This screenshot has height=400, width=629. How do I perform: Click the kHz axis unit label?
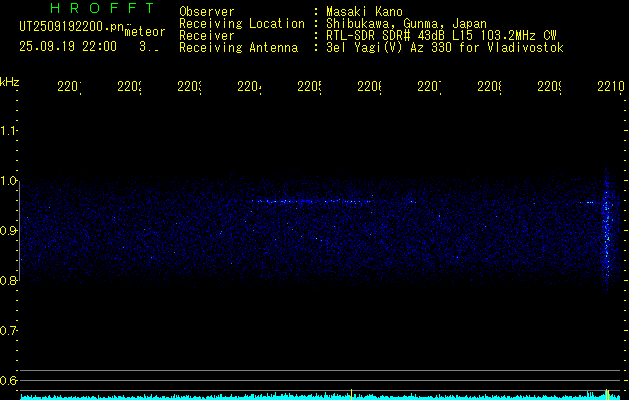click(10, 82)
